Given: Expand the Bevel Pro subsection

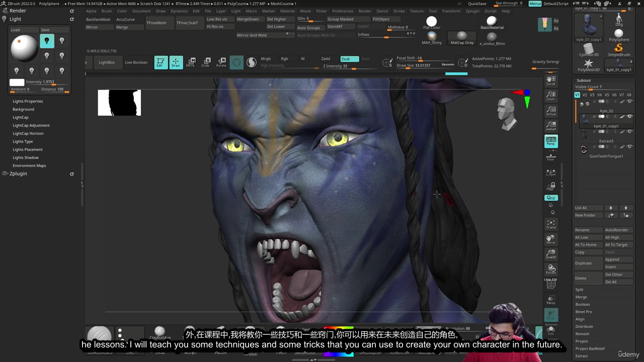Looking at the screenshot, I should click(x=584, y=312).
